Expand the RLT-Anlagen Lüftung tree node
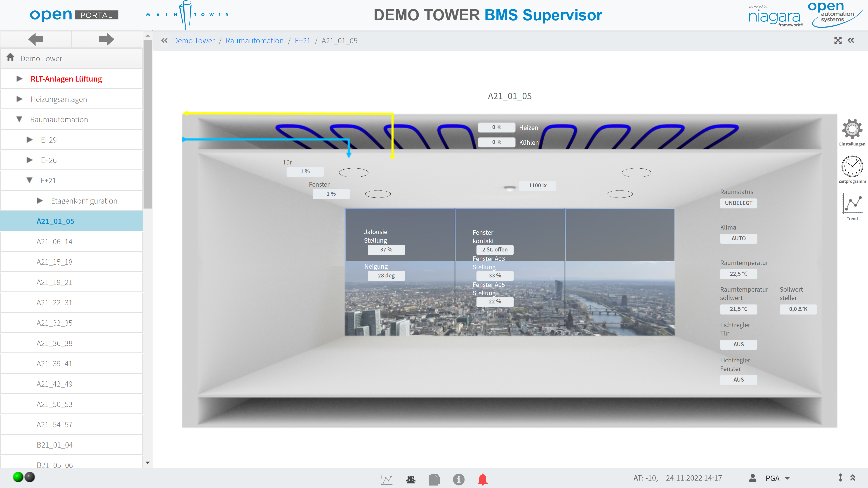The image size is (868, 488). [x=19, y=78]
